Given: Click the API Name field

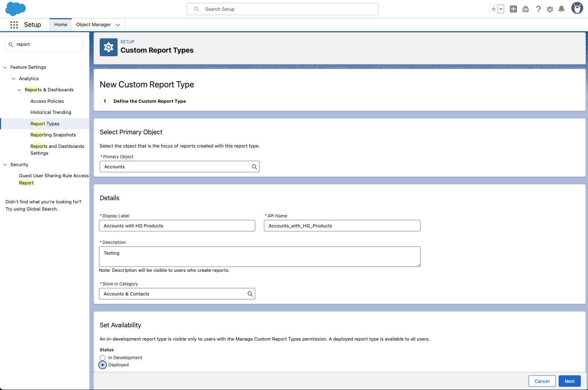Looking at the screenshot, I should point(342,226).
